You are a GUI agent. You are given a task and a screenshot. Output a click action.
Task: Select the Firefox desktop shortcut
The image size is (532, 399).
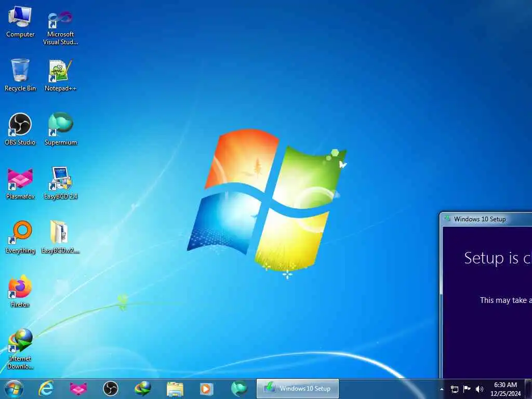coord(20,291)
